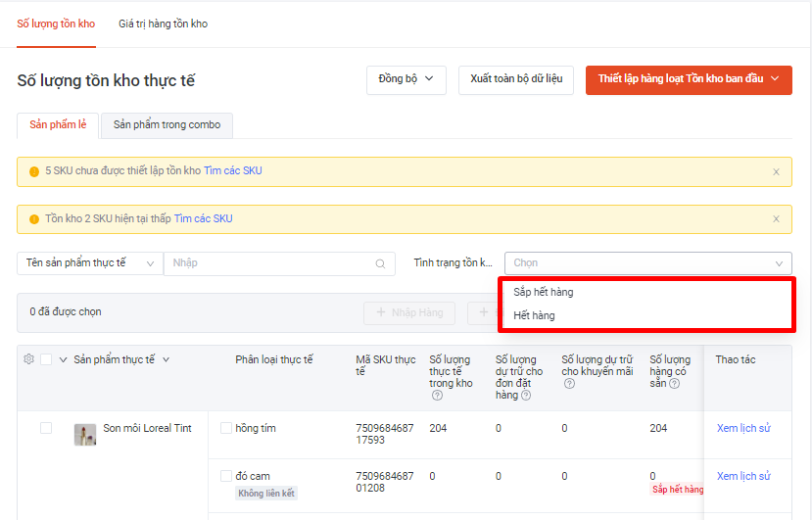Click the Sắp hết hàng red status label
This screenshot has width=812, height=520.
click(677, 490)
